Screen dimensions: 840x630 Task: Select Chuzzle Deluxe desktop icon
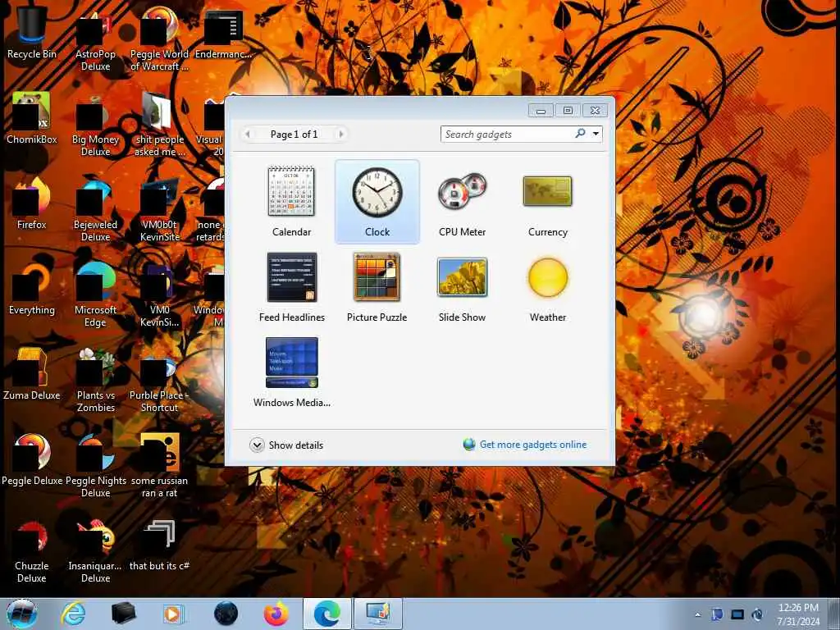click(x=32, y=552)
